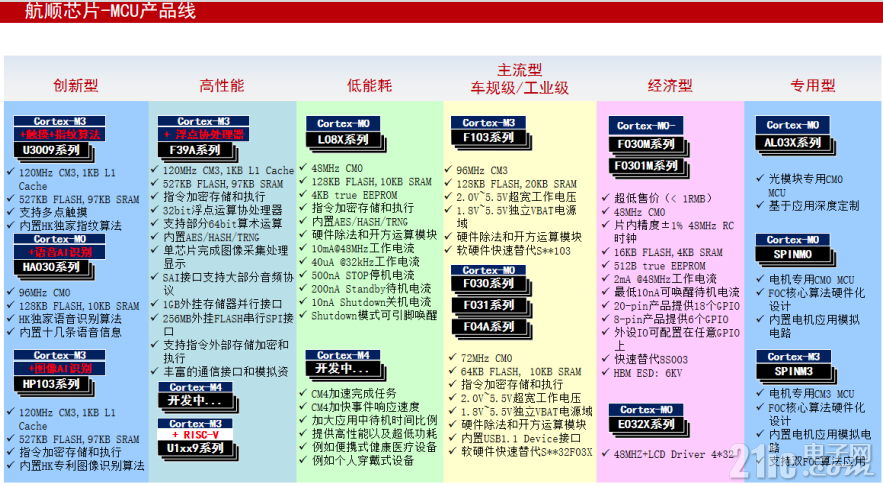The height and width of the screenshot is (486, 883).
Task: Click the F04A系列 product box
Action: (489, 327)
